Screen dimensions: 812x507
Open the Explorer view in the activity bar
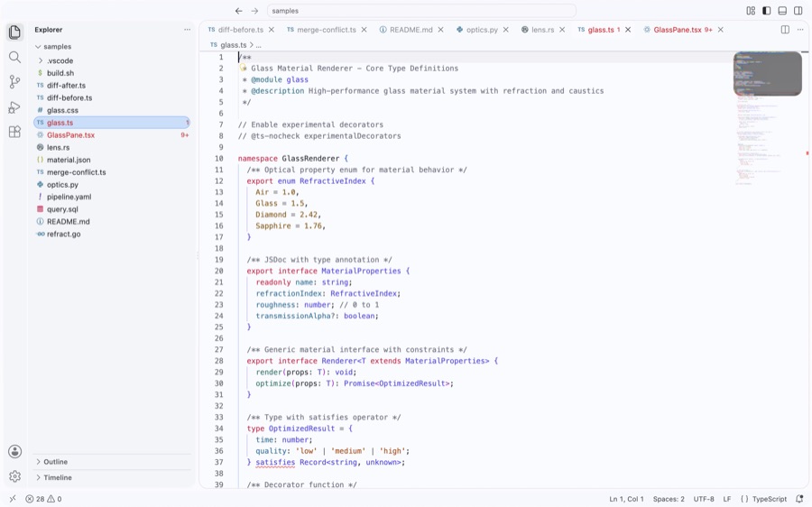point(14,32)
